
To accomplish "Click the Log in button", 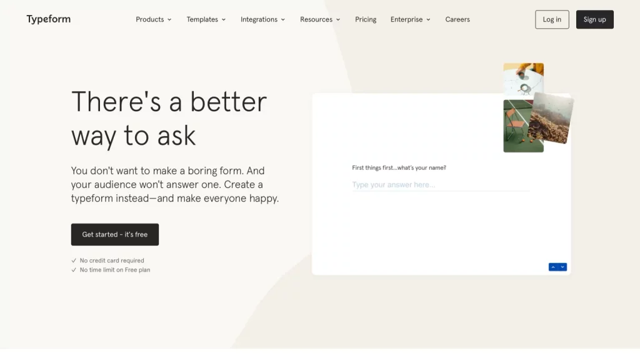I will (552, 19).
